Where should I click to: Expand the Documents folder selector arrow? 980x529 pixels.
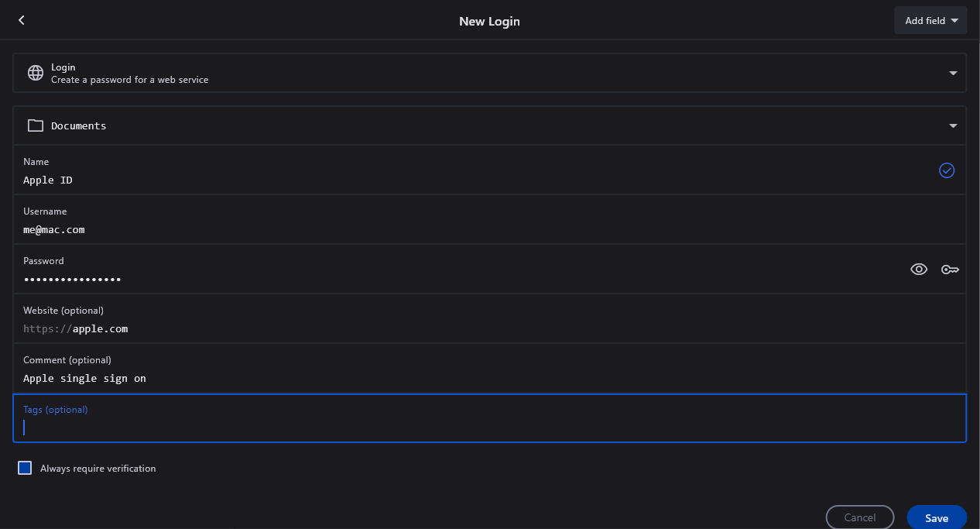[x=953, y=125]
